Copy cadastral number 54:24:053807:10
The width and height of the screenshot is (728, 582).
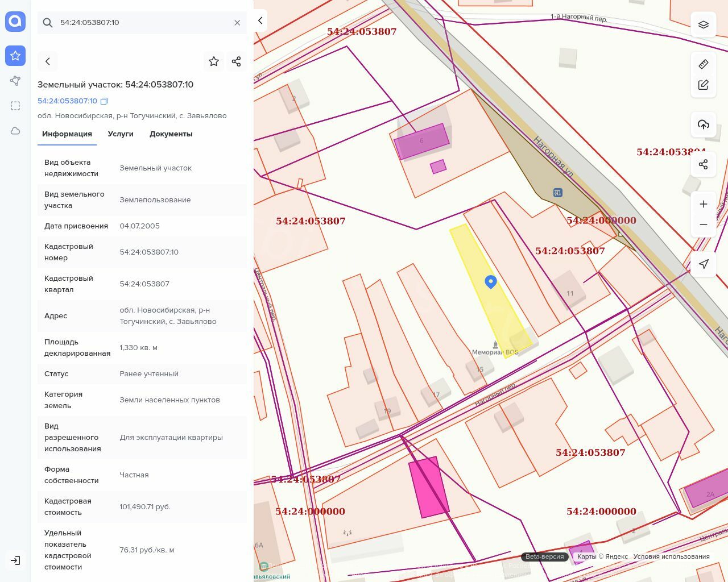pos(104,101)
